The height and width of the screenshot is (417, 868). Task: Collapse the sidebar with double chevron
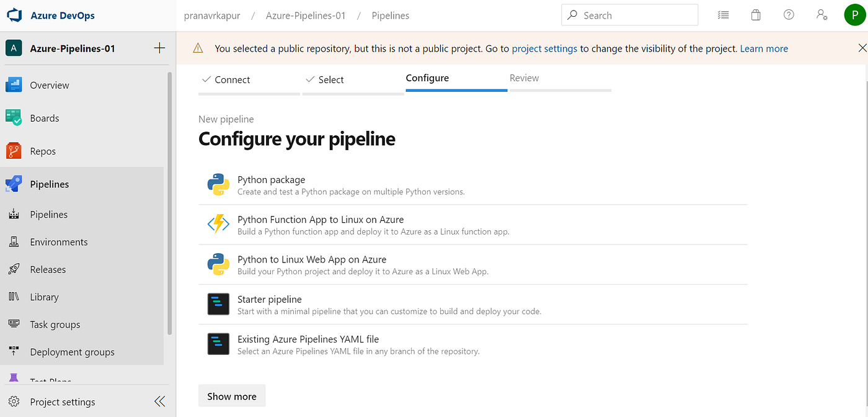pos(159,401)
